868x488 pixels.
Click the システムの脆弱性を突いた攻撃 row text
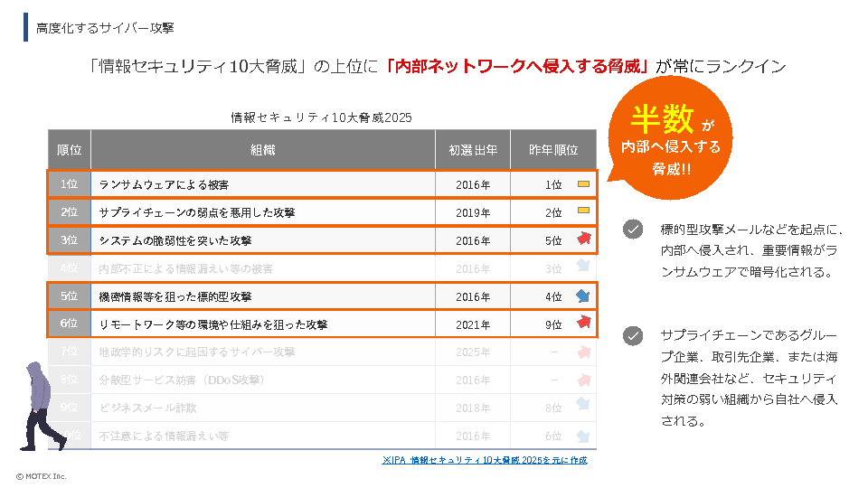pos(175,240)
